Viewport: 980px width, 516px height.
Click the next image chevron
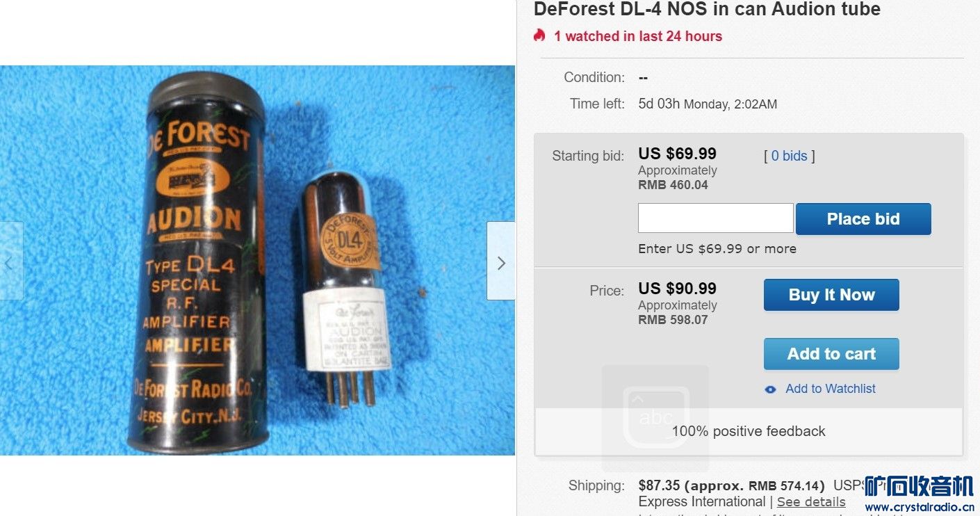(x=501, y=262)
